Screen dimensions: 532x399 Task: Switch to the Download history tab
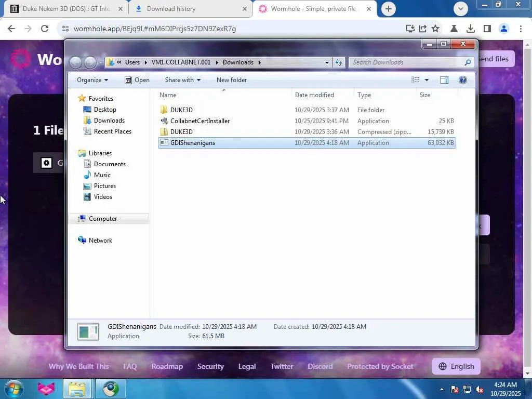point(191,9)
